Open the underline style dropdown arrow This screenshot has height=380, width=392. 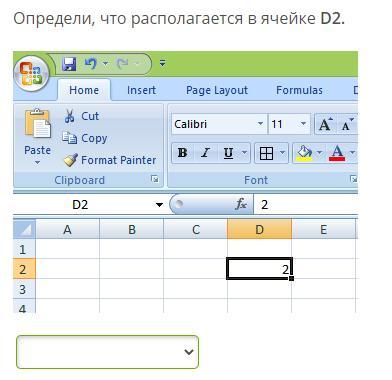coord(244,153)
